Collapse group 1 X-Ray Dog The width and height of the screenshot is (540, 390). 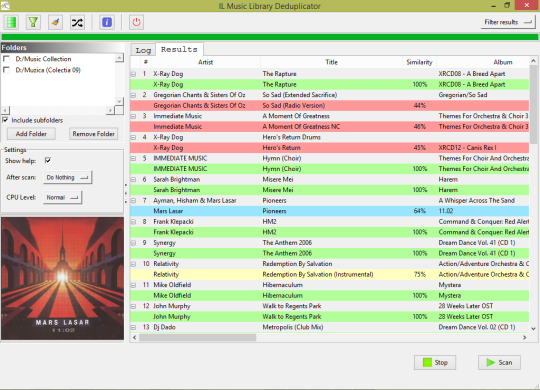point(134,74)
